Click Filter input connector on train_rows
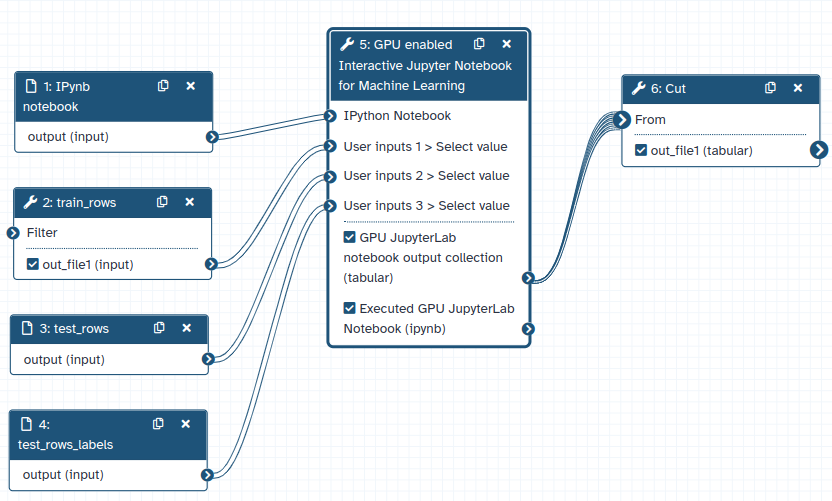The height and width of the screenshot is (501, 832). click(13, 232)
